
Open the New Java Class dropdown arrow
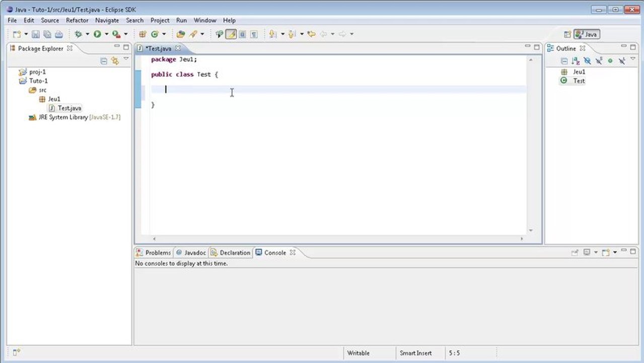(x=164, y=34)
